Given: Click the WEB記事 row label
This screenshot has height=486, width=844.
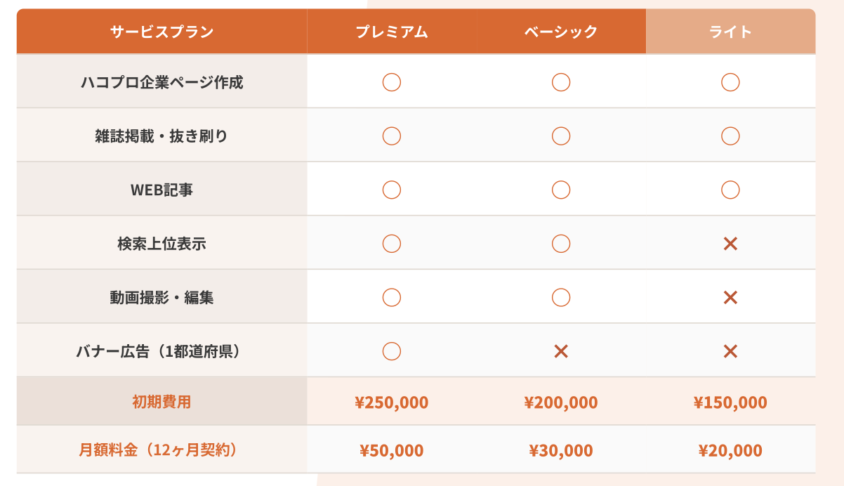Looking at the screenshot, I should click(x=162, y=190).
